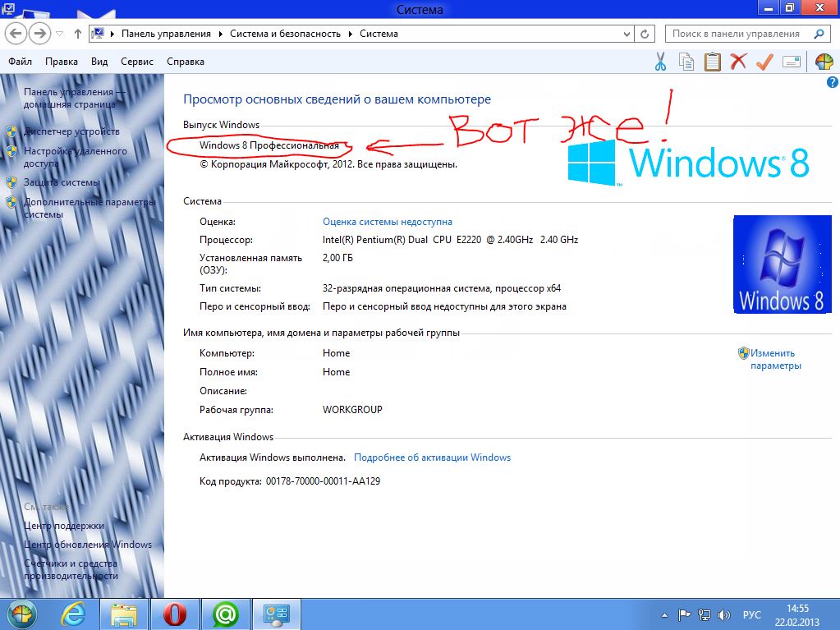Open the green @ Mail.Ru Agent taskbar icon

pos(226,614)
